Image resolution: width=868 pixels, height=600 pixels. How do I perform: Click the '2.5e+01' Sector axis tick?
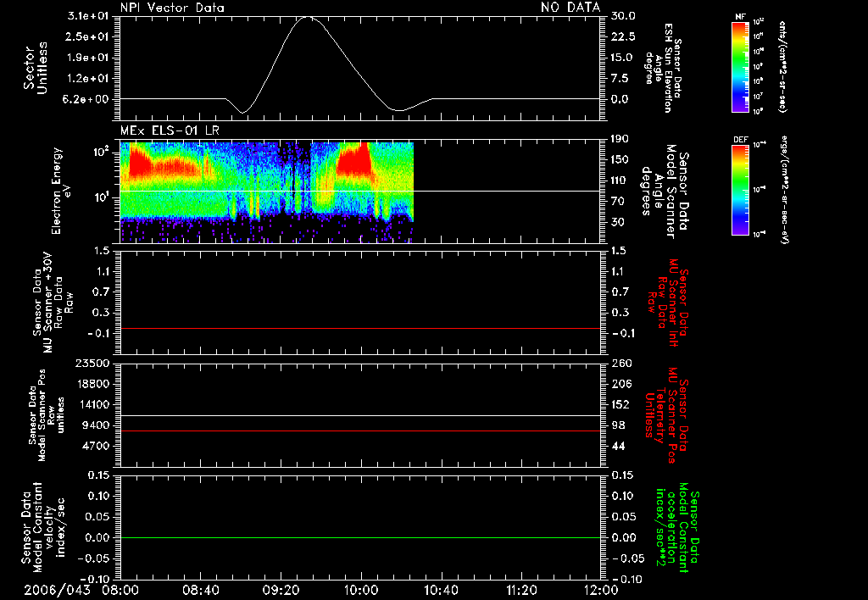88,36
